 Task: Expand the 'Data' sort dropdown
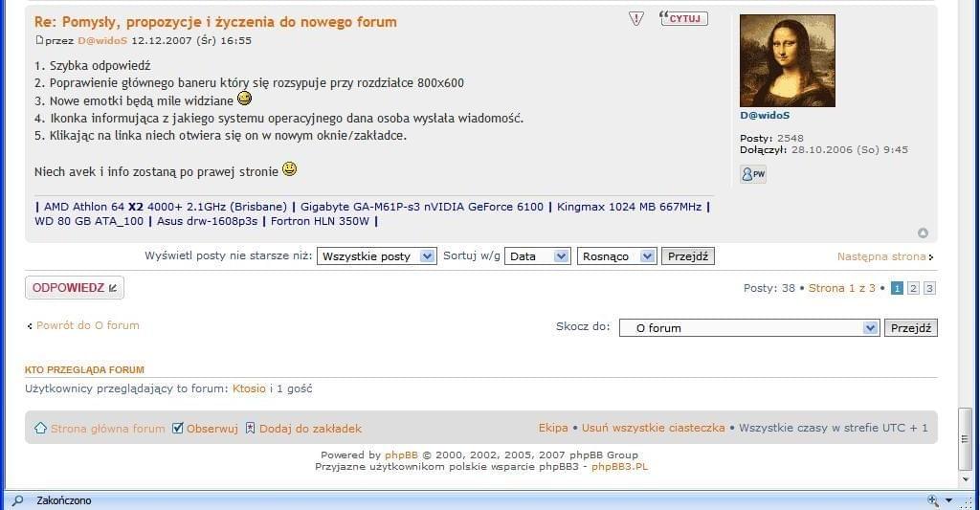tap(538, 256)
